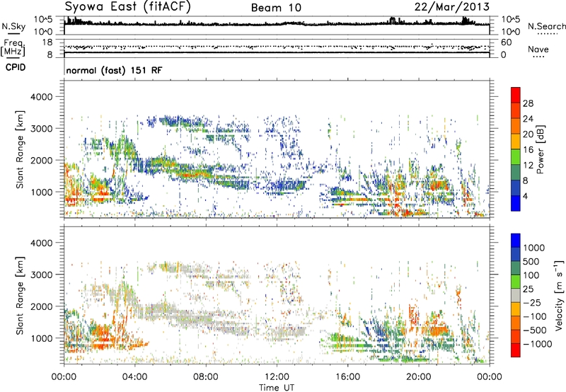Click the 'Time UT' axis title

tap(277, 388)
